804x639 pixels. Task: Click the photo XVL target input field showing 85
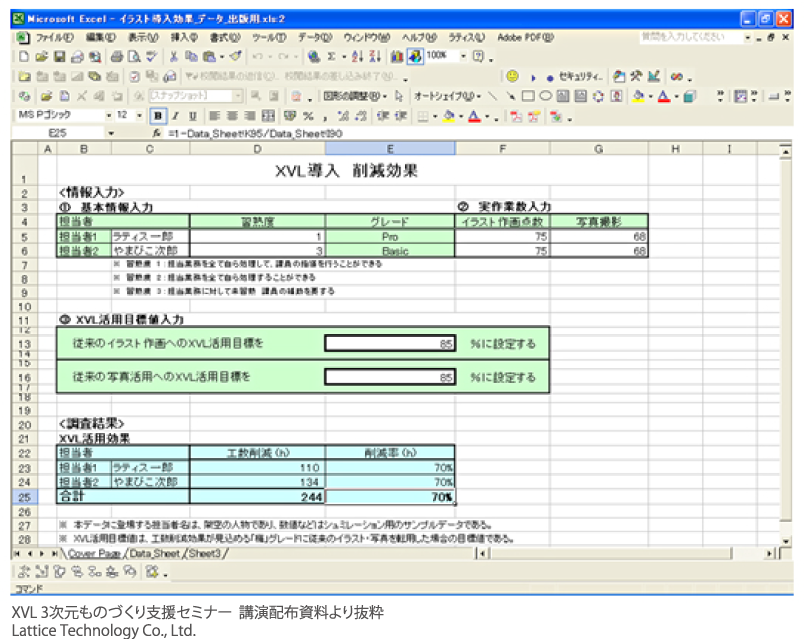click(390, 377)
